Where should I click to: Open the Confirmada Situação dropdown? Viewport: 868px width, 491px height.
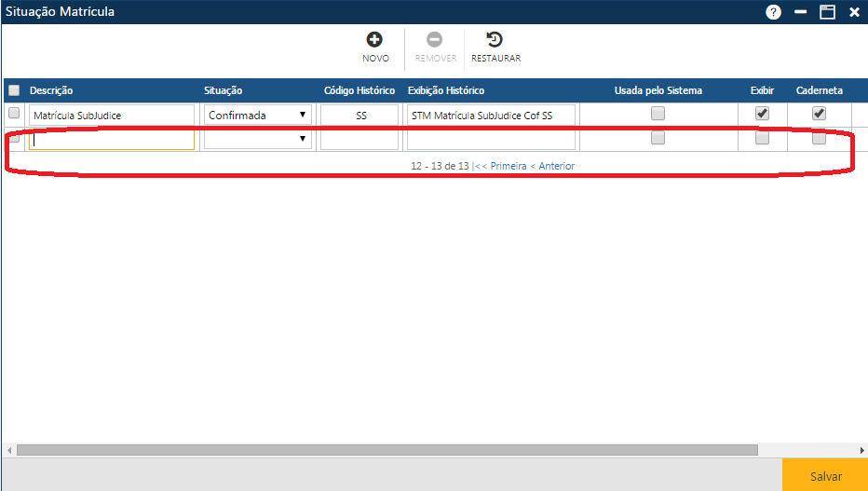point(258,116)
